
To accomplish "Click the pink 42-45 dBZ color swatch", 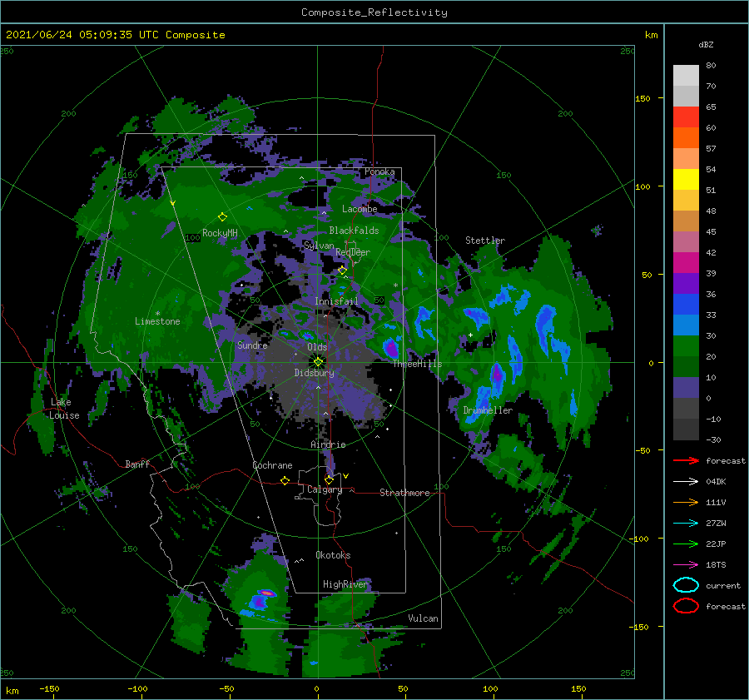I will (686, 242).
